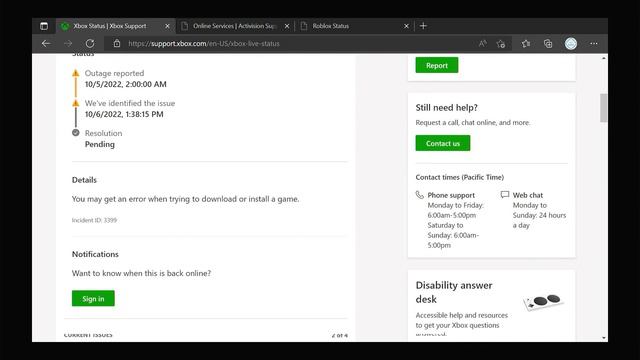This screenshot has height=360, width=640.
Task: Click the 'Still need help?' heading
Action: 447,107
